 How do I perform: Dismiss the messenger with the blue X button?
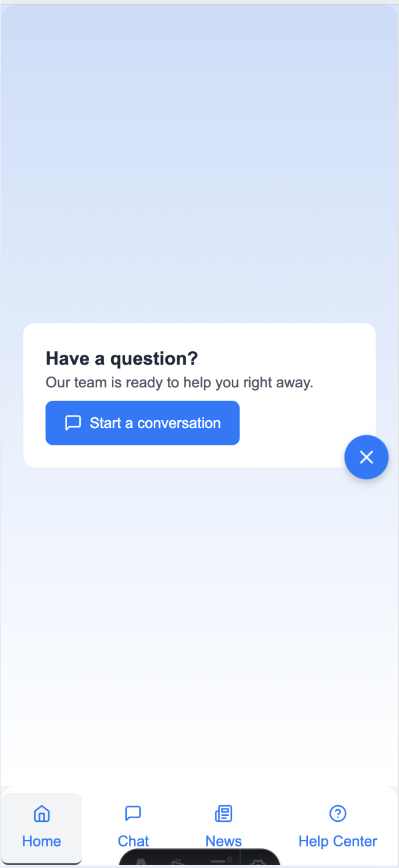(366, 457)
